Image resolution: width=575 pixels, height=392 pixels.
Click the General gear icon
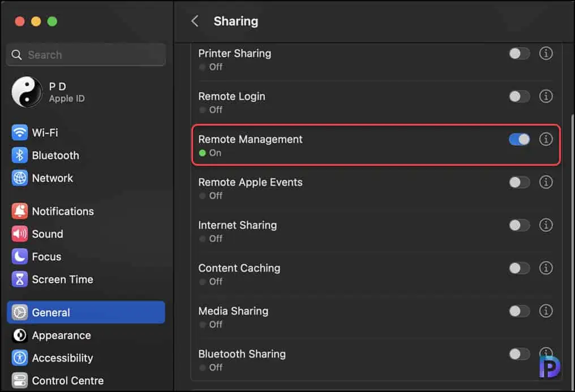[19, 312]
